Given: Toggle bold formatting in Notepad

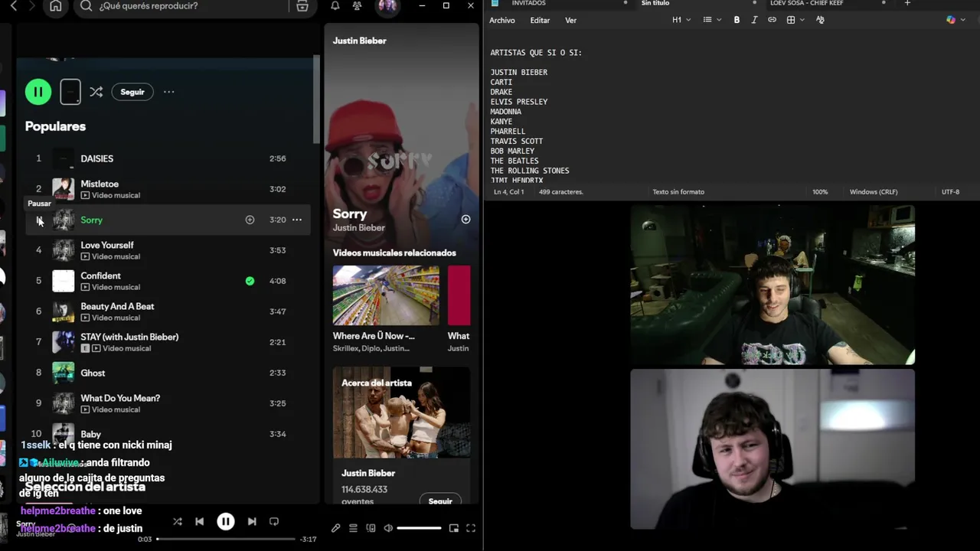Looking at the screenshot, I should pos(737,20).
